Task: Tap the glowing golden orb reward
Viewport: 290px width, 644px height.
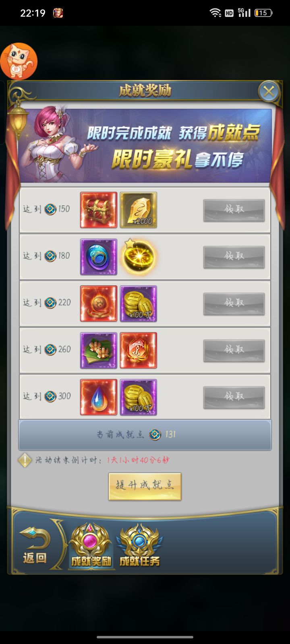Action: point(139,257)
